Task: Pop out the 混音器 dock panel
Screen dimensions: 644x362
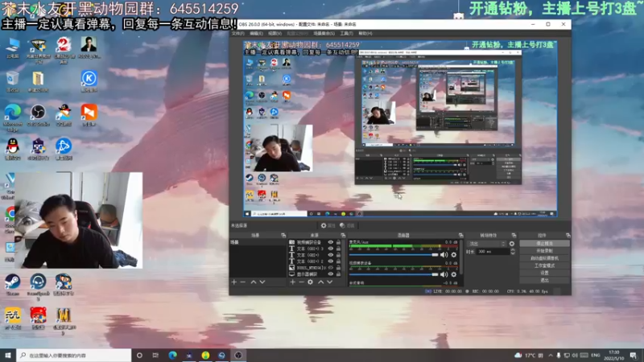Action: (460, 235)
